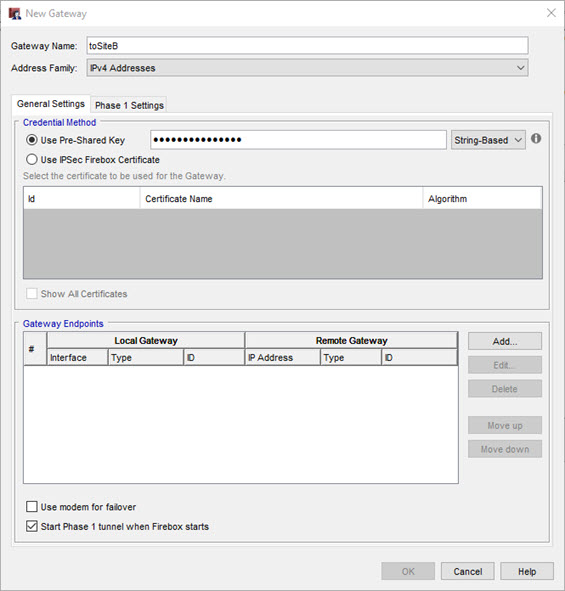This screenshot has width=565, height=591.
Task: Click the Algorithm column header
Action: click(x=482, y=199)
